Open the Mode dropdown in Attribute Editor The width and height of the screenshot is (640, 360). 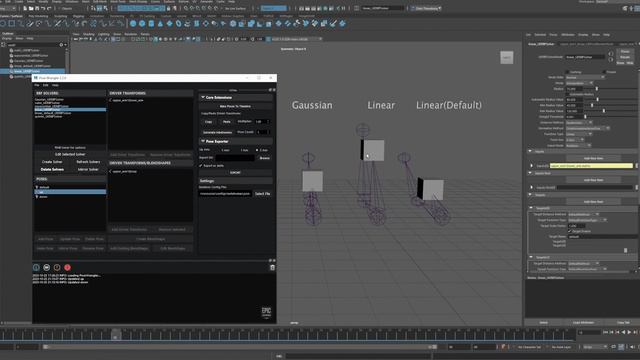(x=580, y=83)
